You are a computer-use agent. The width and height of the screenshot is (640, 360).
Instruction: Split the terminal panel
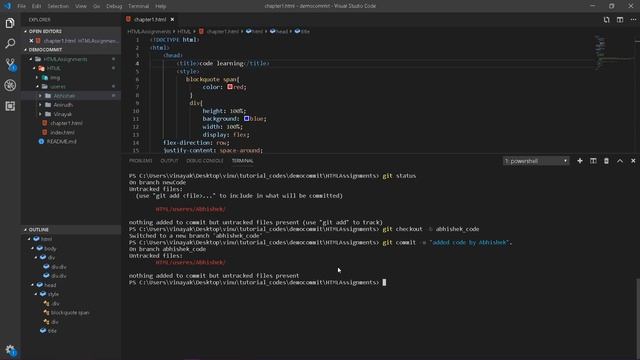(x=593, y=161)
